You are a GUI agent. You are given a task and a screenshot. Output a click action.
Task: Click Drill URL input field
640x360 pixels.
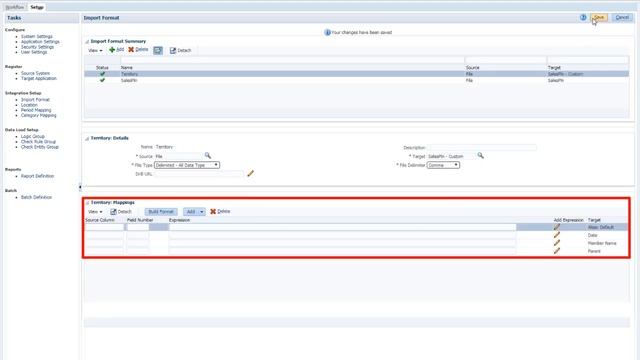(199, 174)
